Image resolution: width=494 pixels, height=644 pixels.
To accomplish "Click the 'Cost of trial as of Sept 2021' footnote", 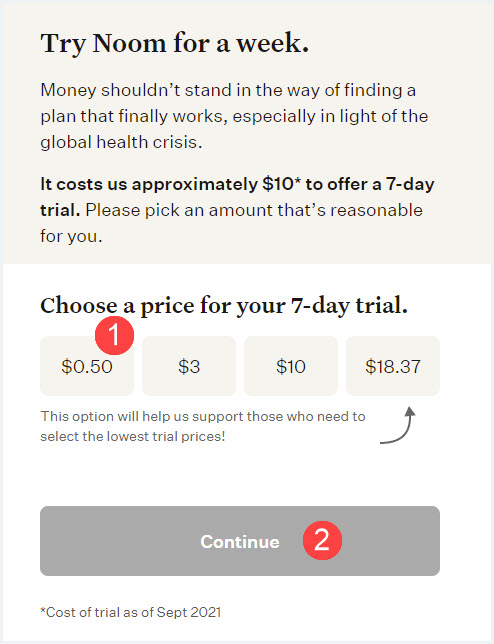I will tap(131, 612).
